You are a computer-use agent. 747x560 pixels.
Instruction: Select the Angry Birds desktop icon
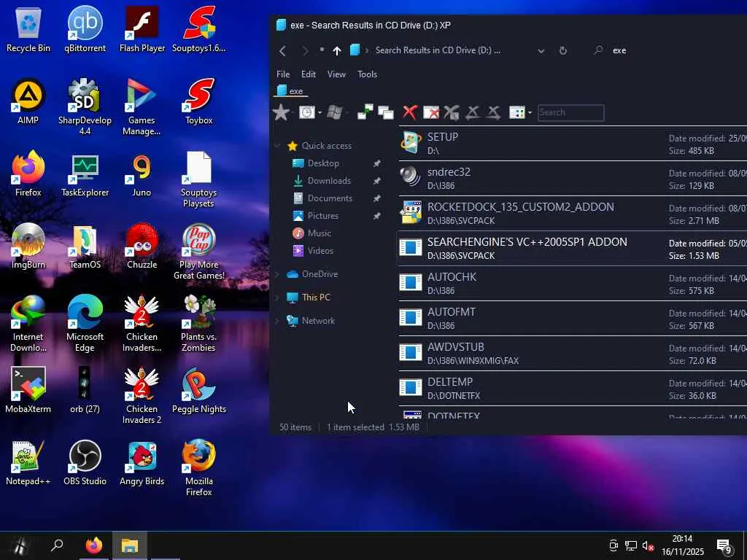(x=142, y=462)
